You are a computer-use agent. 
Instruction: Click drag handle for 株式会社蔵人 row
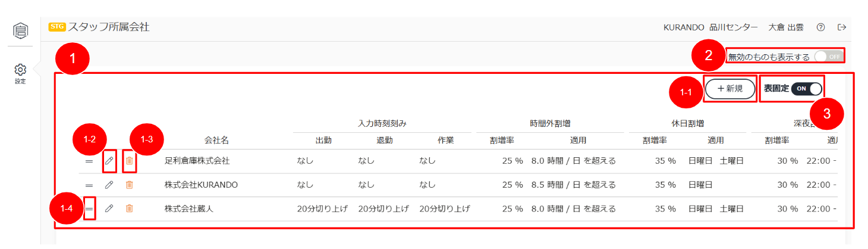coord(89,209)
